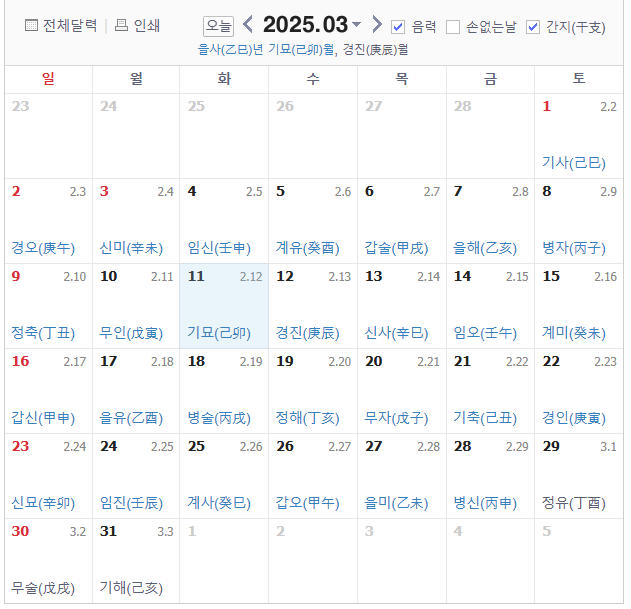Select grayed next-month date 5
Screen dimensions: 631x609
click(x=546, y=531)
